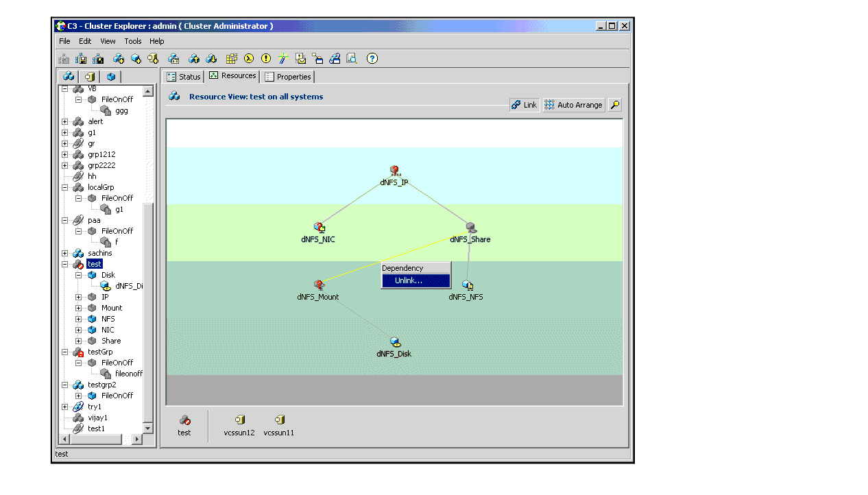Select the dNFS_Mount resource node icon
This screenshot has width=868, height=495.
(x=318, y=285)
